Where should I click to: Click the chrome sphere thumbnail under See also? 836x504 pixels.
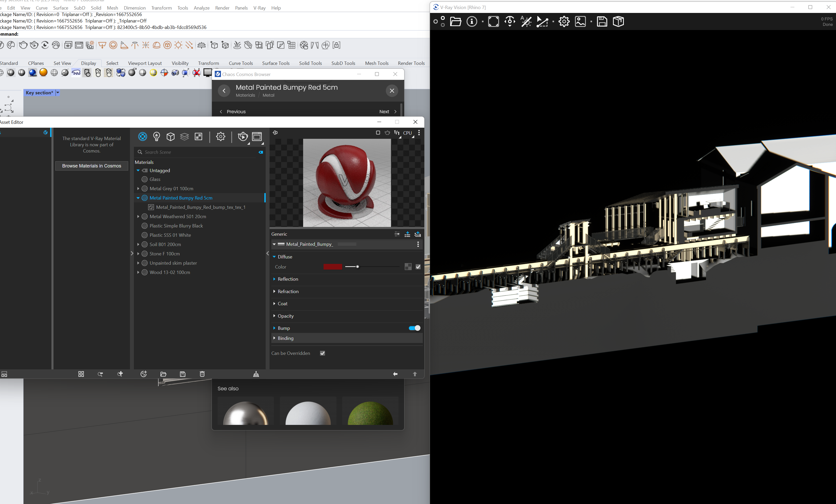click(246, 411)
